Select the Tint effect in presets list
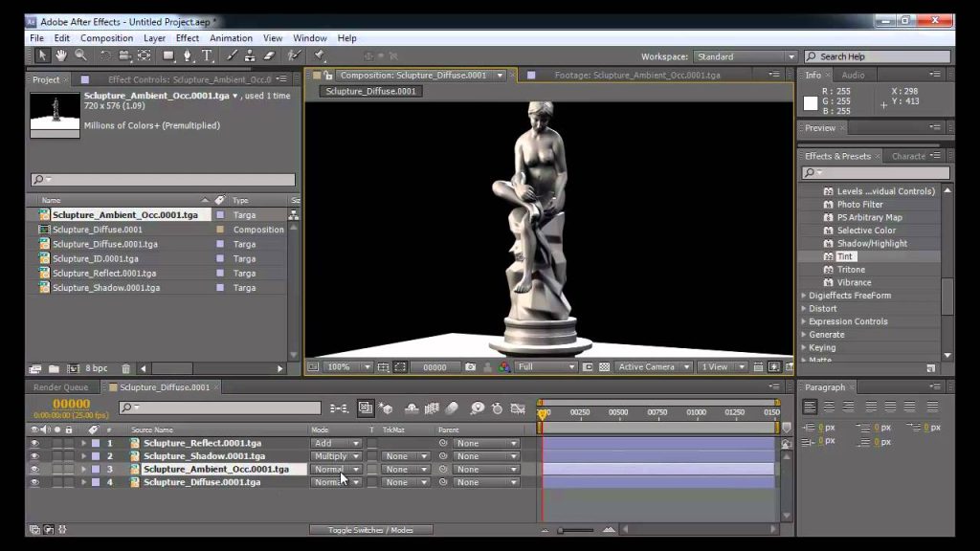The image size is (980, 551). (x=844, y=256)
